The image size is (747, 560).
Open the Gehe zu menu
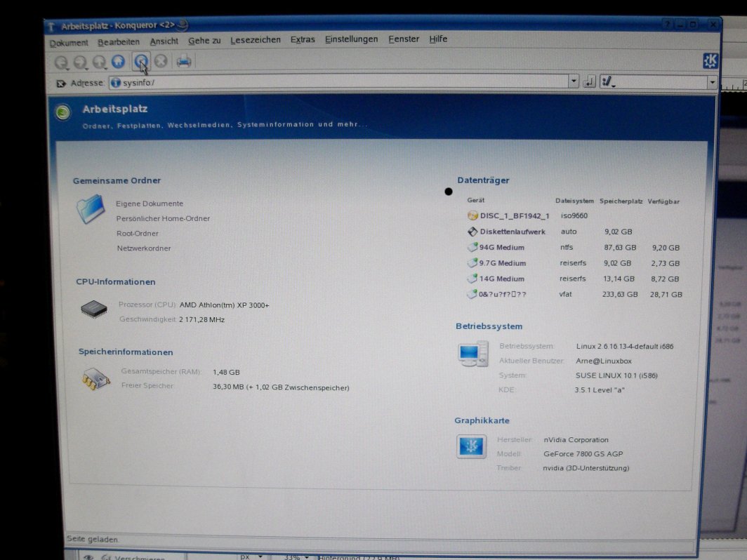click(x=204, y=41)
